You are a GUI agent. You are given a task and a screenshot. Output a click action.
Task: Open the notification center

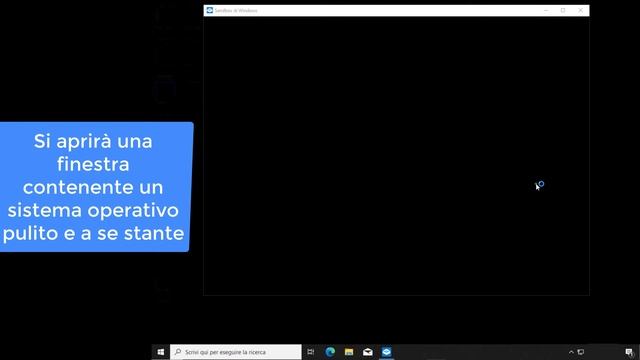click(629, 352)
